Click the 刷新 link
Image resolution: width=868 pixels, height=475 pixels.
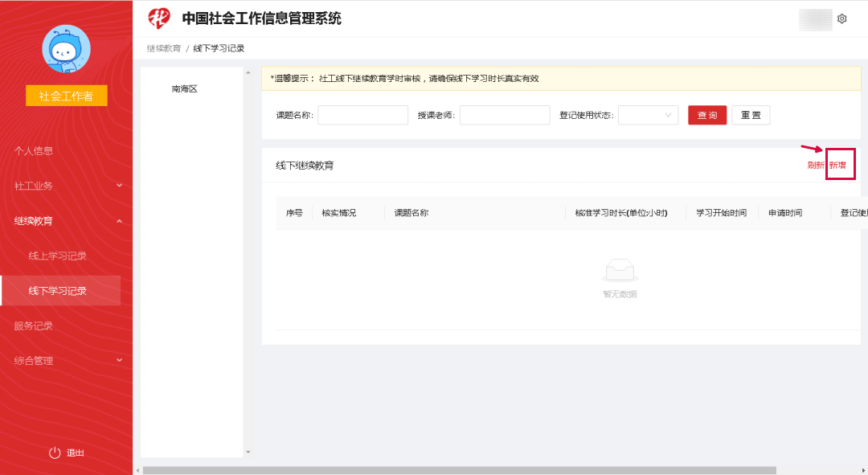pos(815,165)
